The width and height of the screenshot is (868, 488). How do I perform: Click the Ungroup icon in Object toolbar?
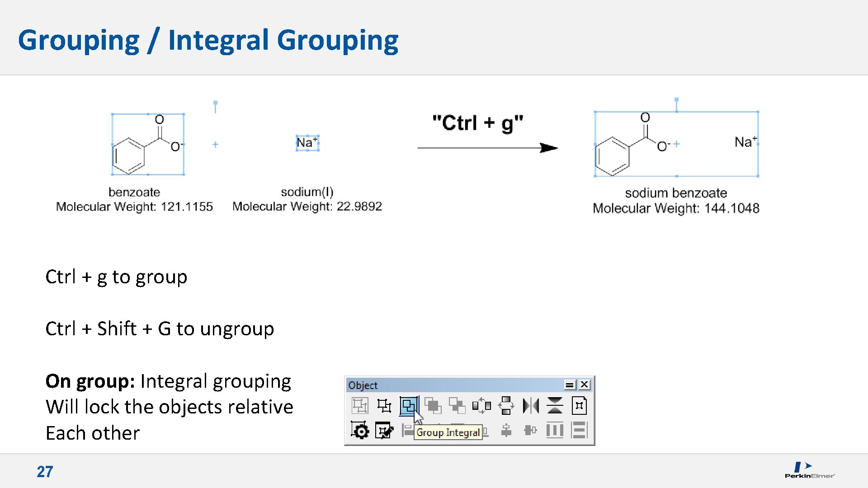click(x=384, y=406)
